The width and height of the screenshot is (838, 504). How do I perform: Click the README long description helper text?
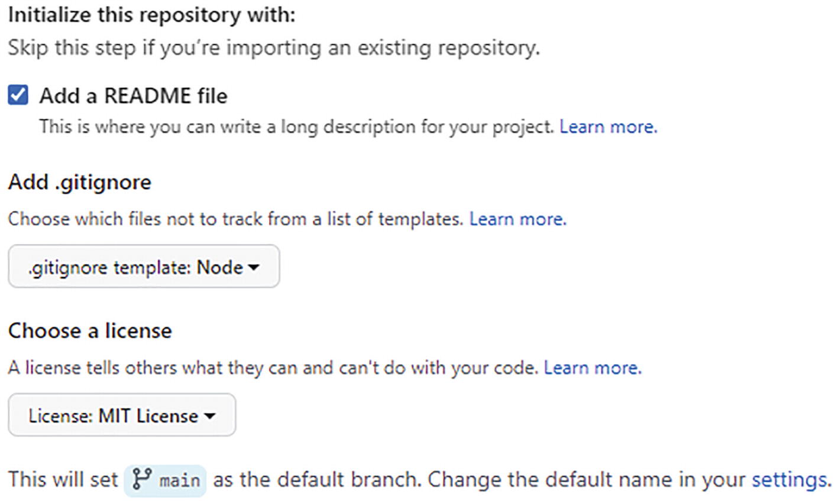(296, 127)
